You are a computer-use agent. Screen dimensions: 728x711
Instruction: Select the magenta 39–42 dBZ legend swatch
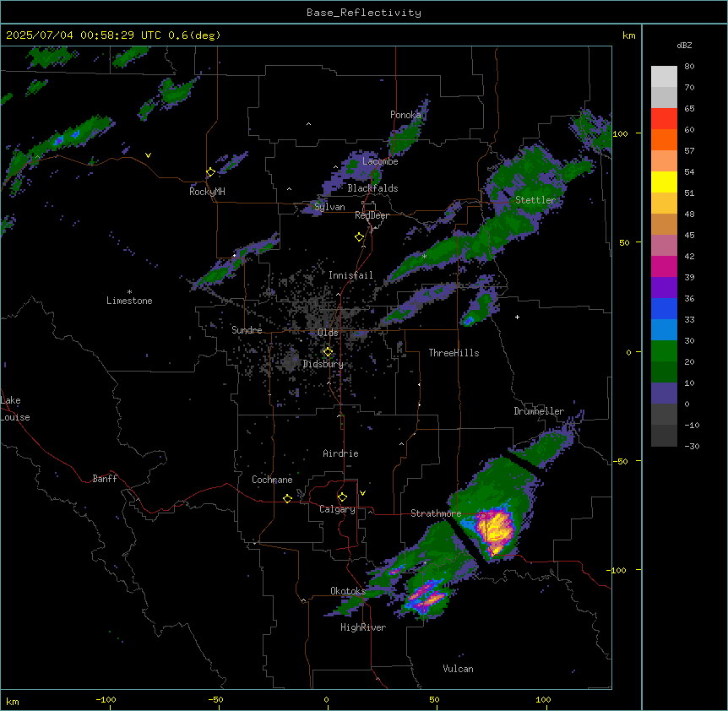[x=664, y=266]
